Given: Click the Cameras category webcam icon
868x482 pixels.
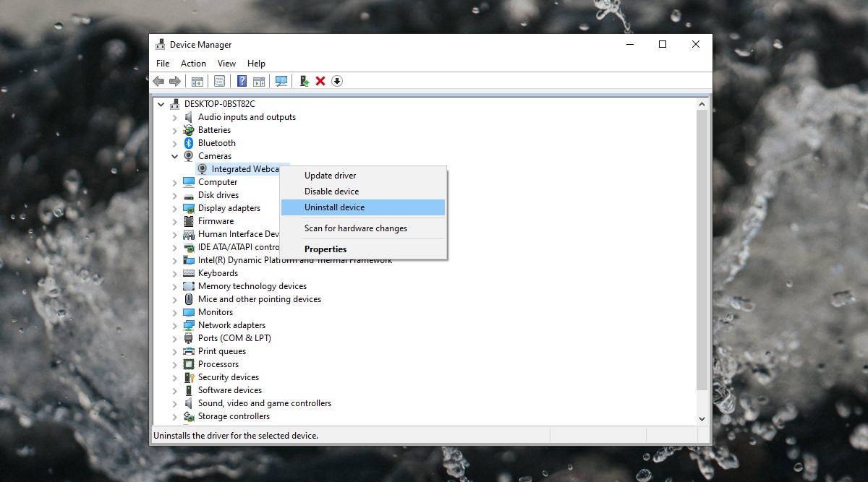Looking at the screenshot, I should [x=189, y=156].
